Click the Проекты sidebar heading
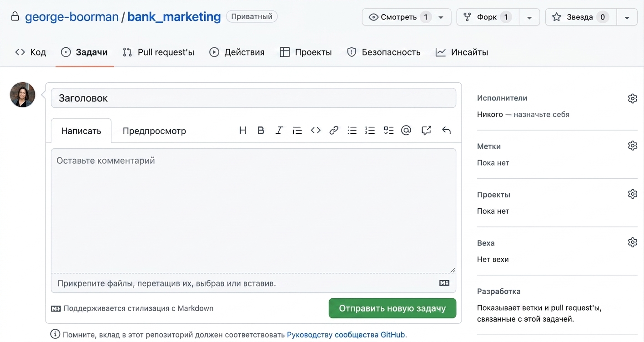The height and width of the screenshot is (342, 644). 493,195
